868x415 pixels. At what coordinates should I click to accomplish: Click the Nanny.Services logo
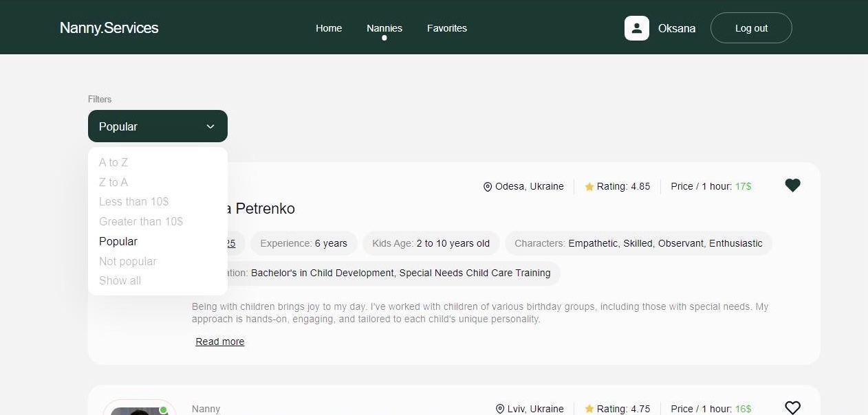tap(109, 28)
